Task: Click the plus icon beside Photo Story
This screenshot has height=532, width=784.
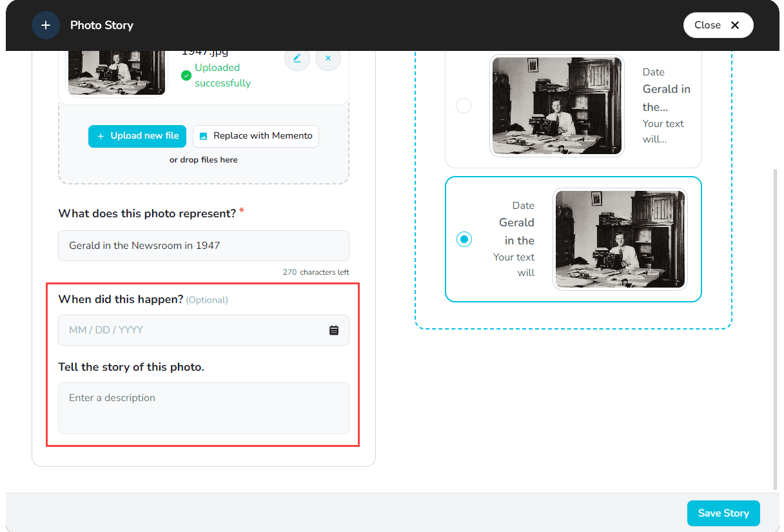Action: point(45,25)
